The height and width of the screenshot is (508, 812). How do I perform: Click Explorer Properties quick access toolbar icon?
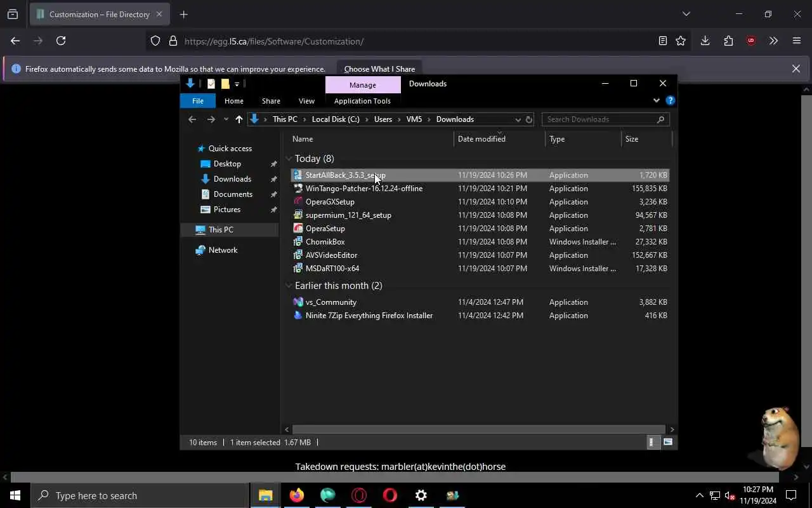[211, 84]
